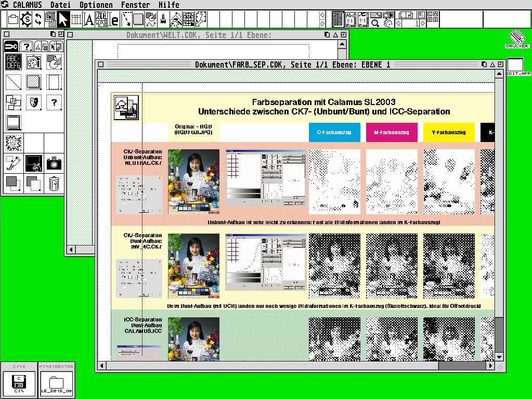Click the theater mask icon in palette
The height and width of the screenshot is (399, 532).
coord(34,102)
